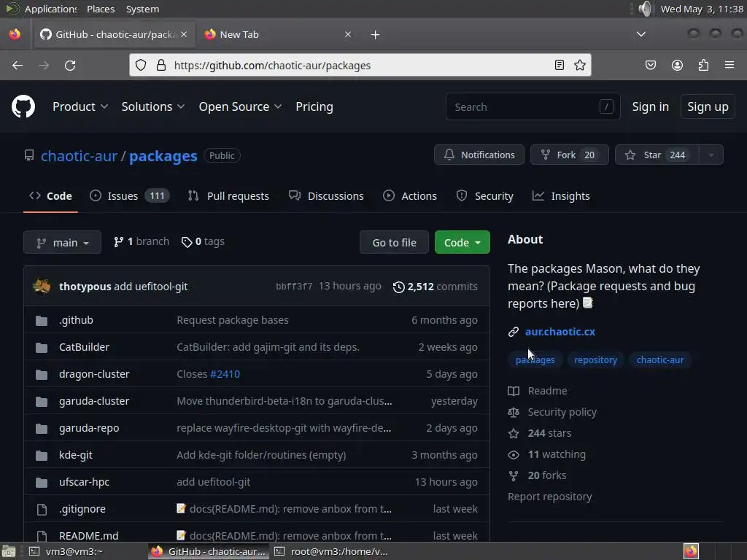Click the padlock site info icon
The height and width of the screenshot is (560, 747).
(x=161, y=65)
